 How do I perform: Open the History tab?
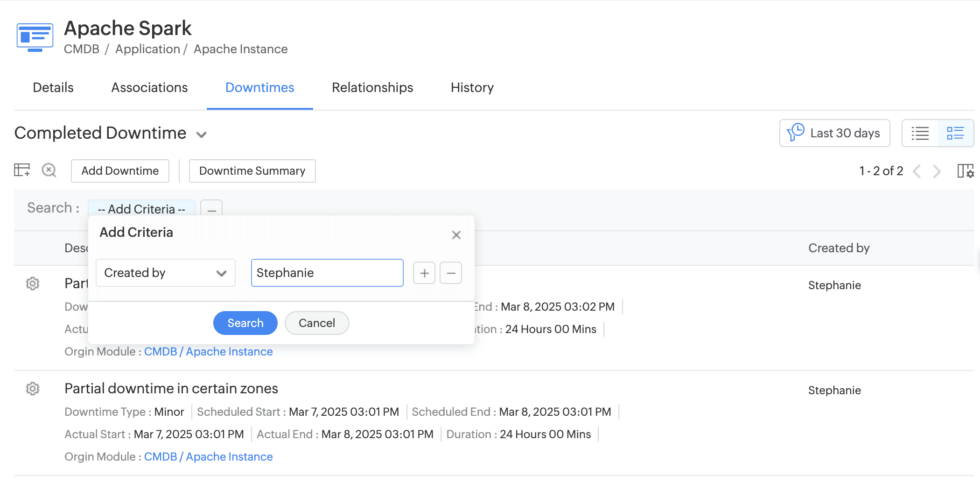(x=472, y=88)
